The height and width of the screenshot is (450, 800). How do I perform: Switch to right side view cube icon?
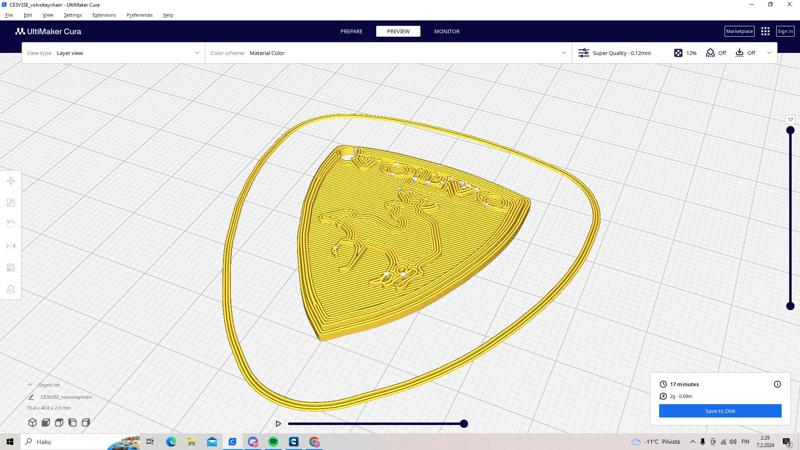pyautogui.click(x=86, y=422)
